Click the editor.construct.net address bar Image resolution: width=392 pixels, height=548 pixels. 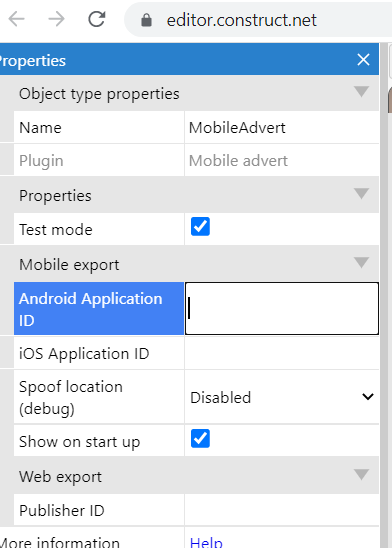pyautogui.click(x=259, y=20)
